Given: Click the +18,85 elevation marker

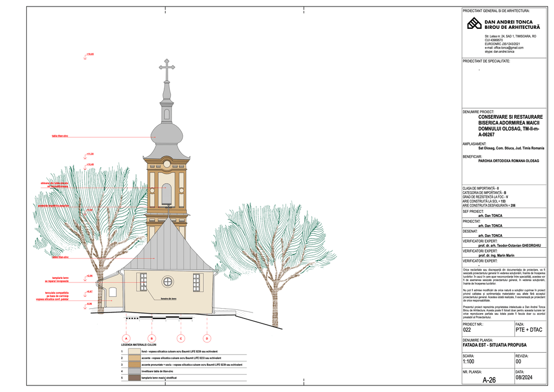Looking at the screenshot, I should (90, 54).
